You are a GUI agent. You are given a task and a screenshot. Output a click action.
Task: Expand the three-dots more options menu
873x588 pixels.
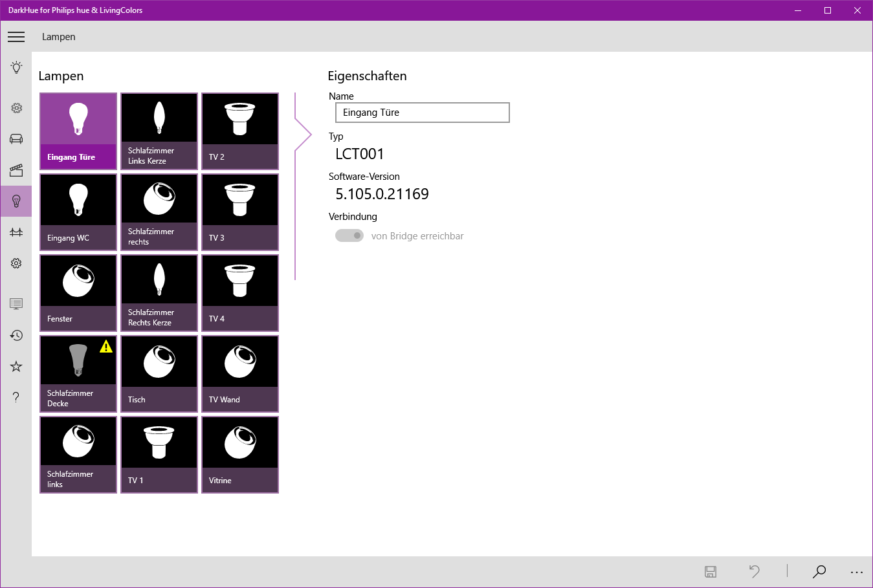(857, 572)
